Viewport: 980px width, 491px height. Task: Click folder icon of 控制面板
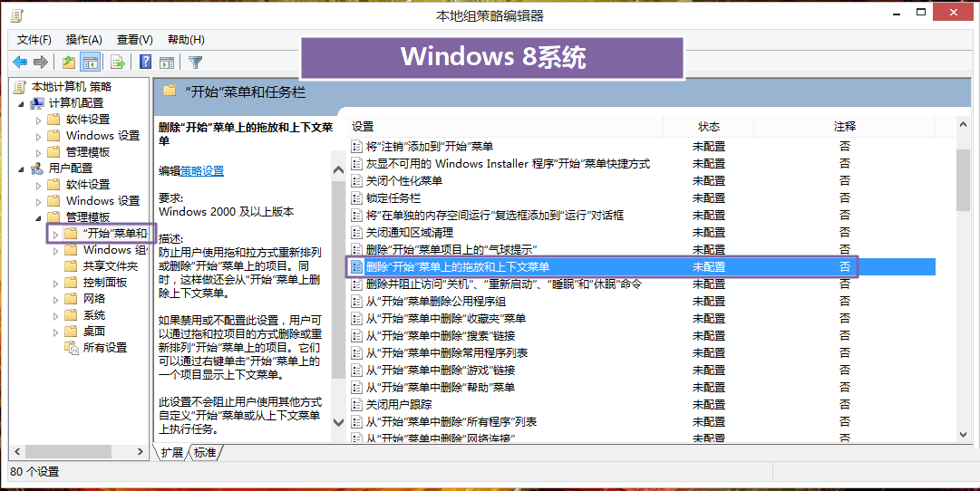[72, 283]
